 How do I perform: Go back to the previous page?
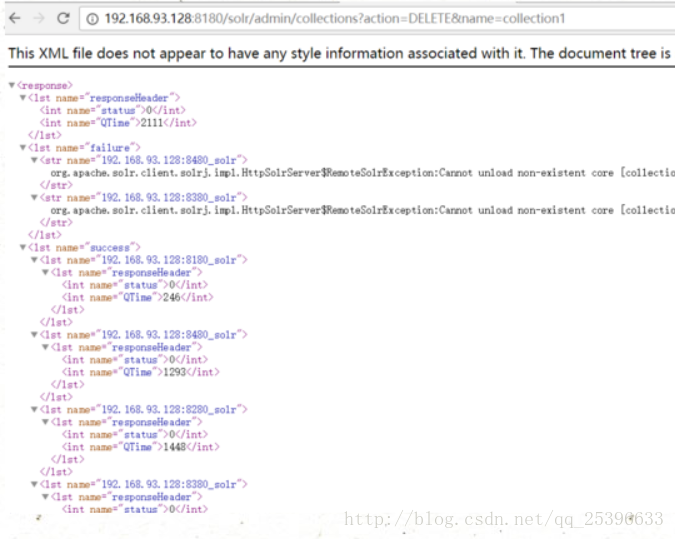coord(15,18)
